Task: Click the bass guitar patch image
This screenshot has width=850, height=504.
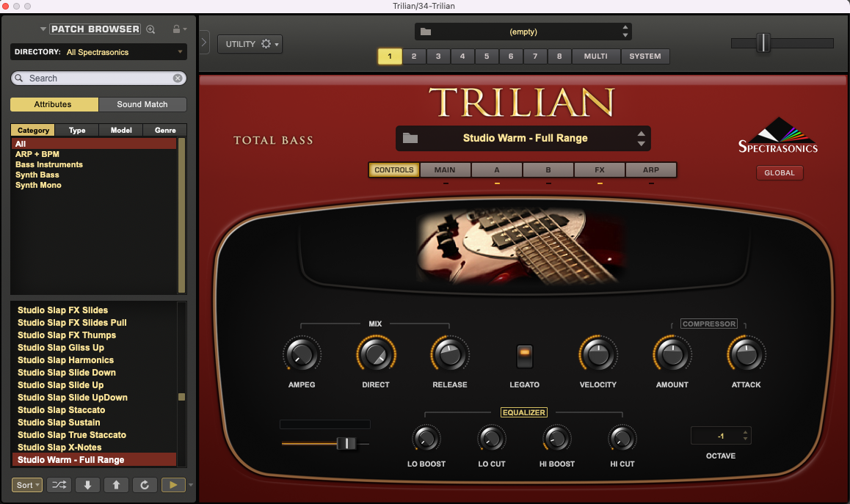Action: tap(520, 245)
